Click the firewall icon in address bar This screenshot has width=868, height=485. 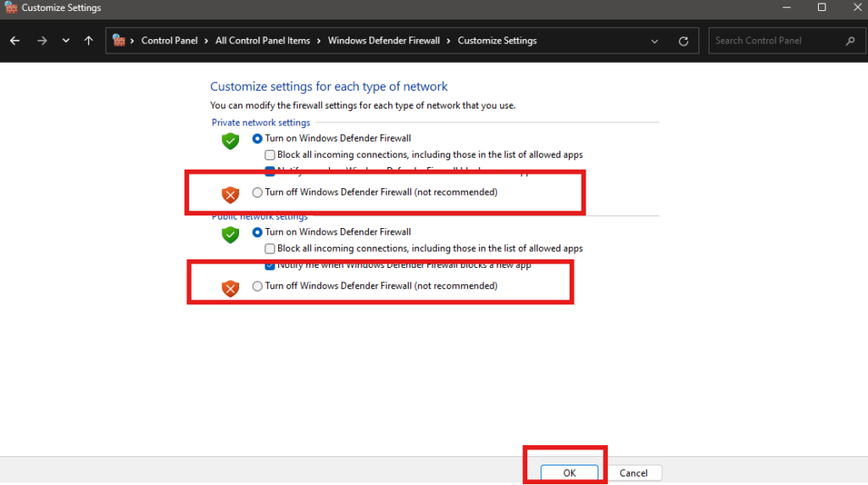119,41
